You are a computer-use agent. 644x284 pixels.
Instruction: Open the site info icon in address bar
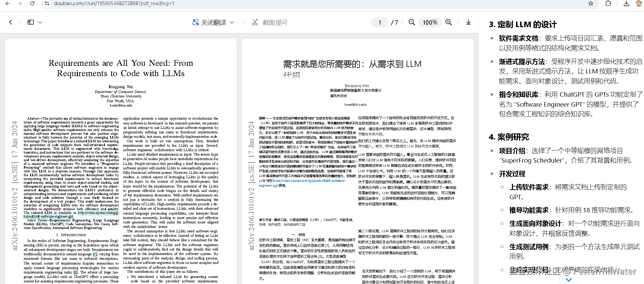pos(47,3)
